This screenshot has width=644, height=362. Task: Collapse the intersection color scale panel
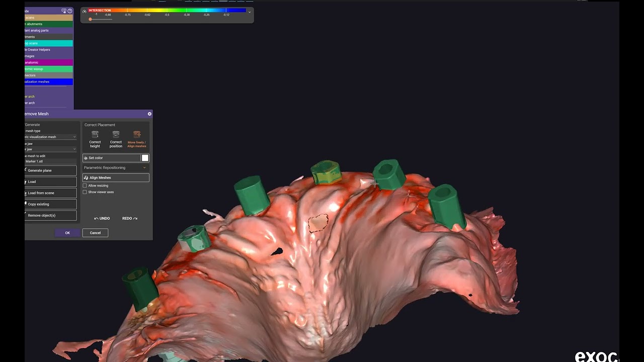click(250, 12)
